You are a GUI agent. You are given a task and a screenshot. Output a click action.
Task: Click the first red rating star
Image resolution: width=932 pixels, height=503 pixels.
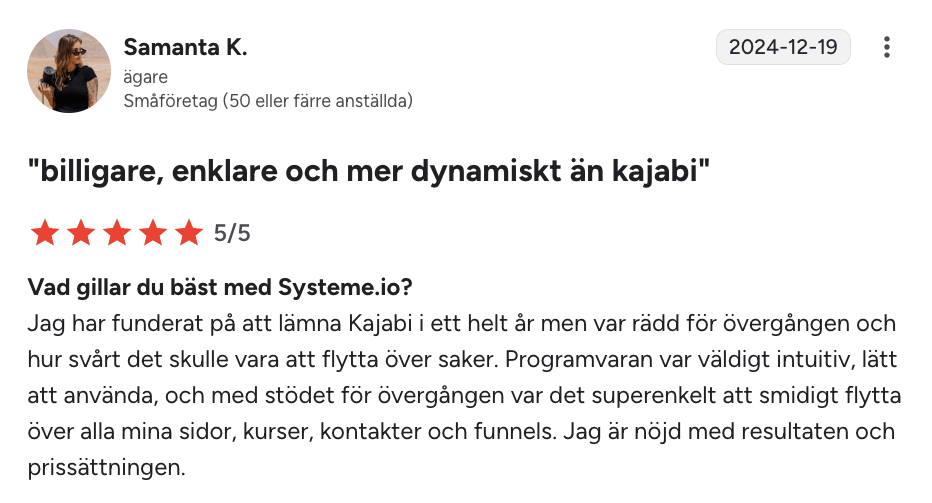pyautogui.click(x=44, y=234)
